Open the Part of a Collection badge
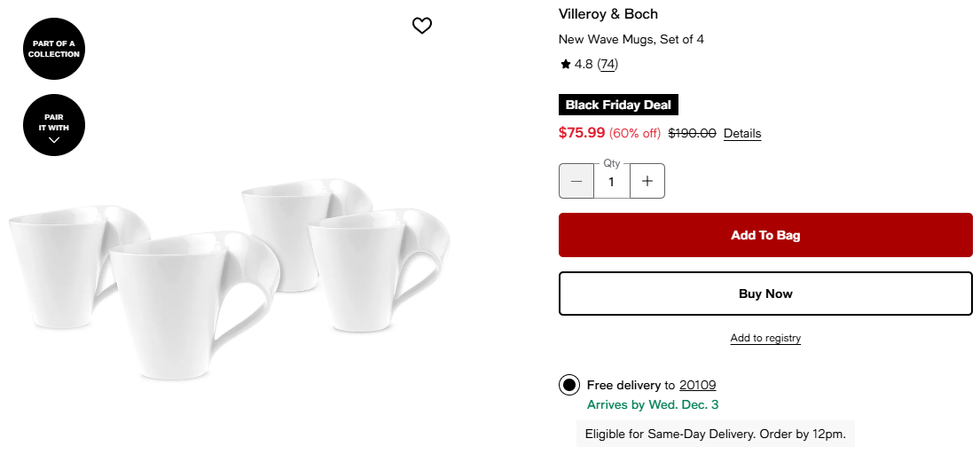The height and width of the screenshot is (462, 980). tap(54, 49)
